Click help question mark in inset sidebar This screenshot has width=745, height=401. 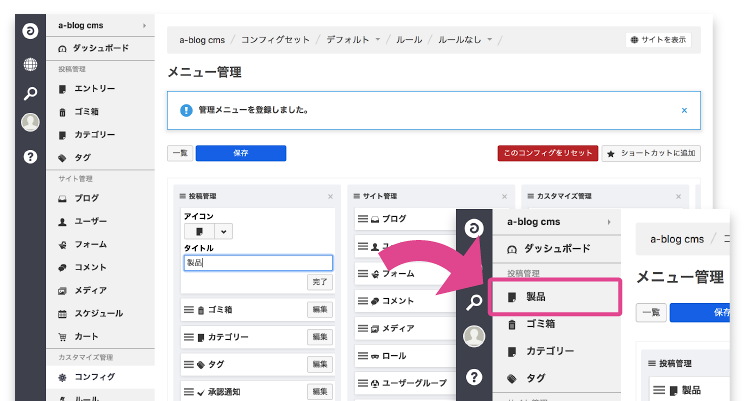point(474,377)
